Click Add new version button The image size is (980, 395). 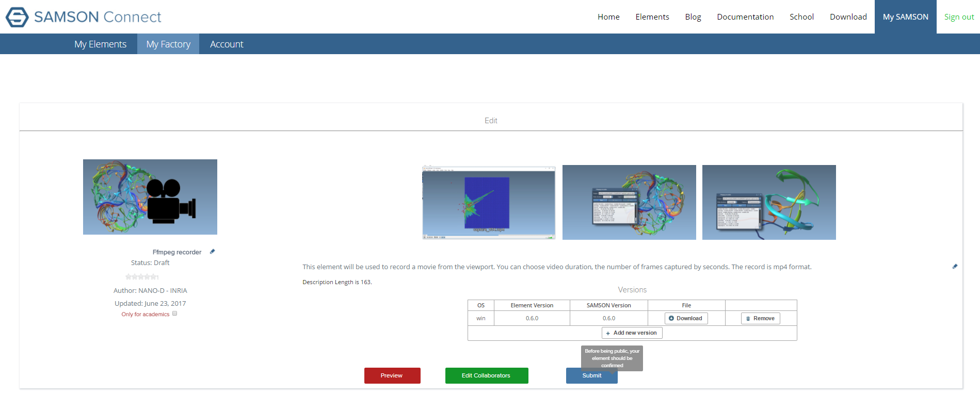[x=632, y=333]
